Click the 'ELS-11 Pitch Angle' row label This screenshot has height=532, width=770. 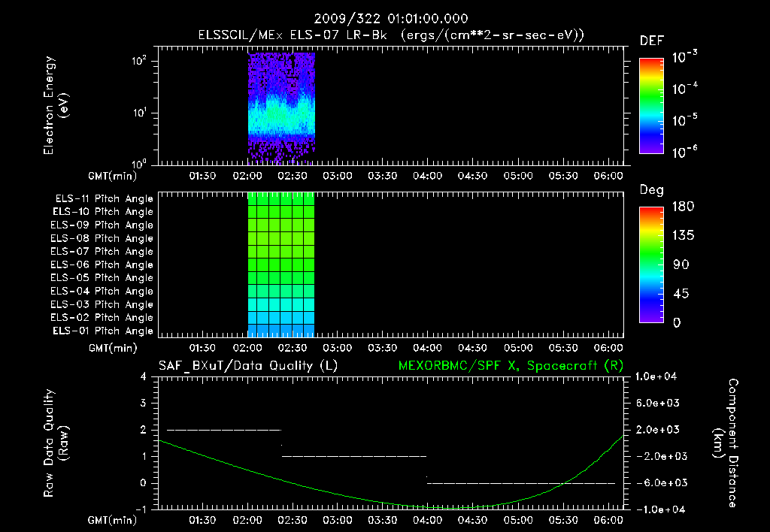[104, 199]
